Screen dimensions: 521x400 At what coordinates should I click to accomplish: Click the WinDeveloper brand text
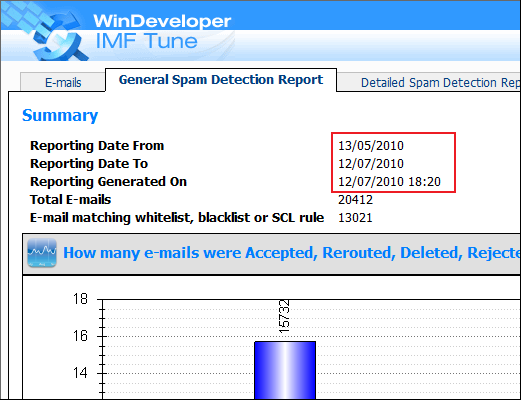point(162,21)
